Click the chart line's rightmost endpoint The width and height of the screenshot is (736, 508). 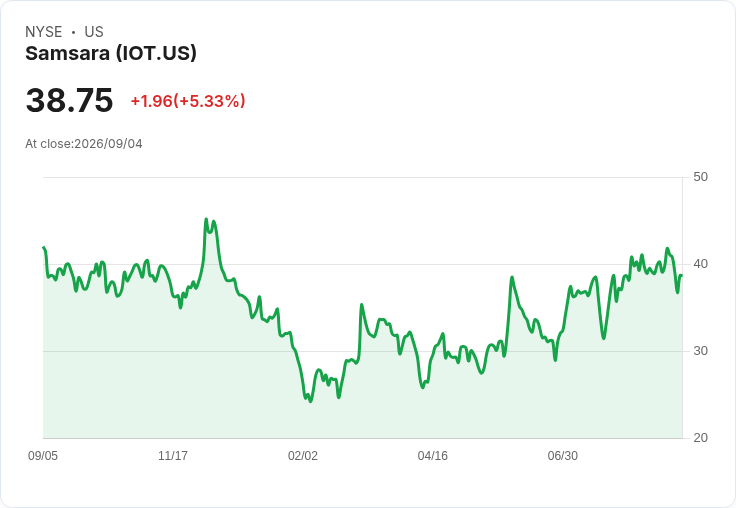click(681, 276)
